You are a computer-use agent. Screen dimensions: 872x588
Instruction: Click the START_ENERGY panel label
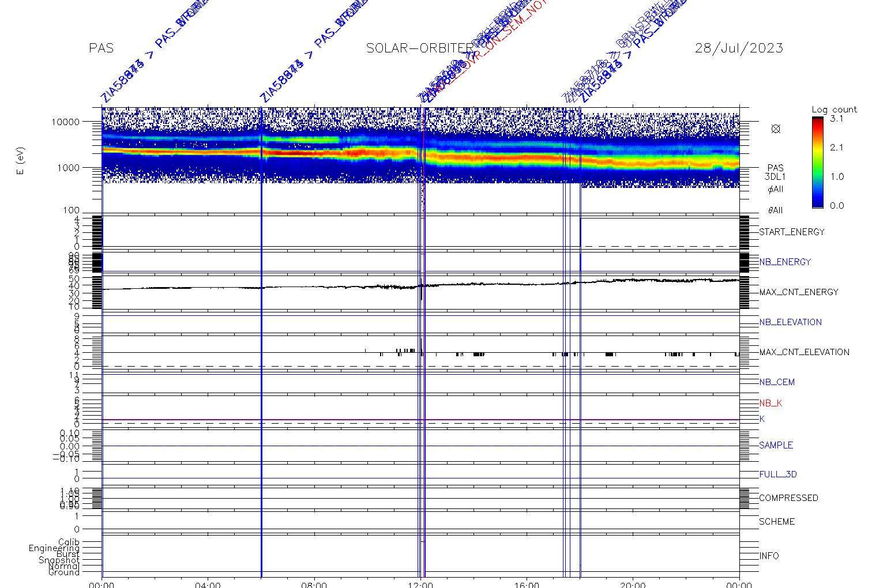click(x=792, y=232)
